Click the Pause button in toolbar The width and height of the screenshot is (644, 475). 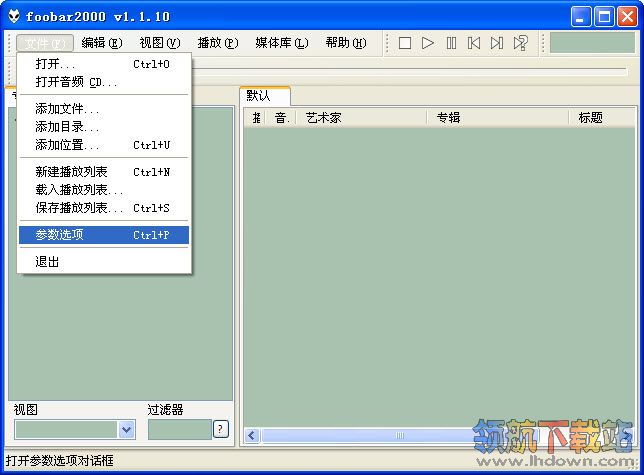click(x=451, y=43)
